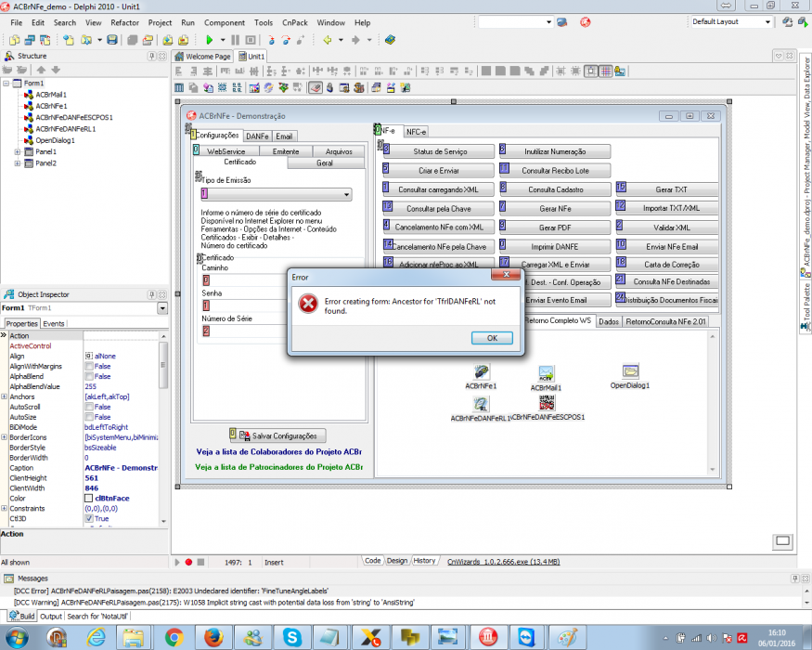This screenshot has width=812, height=650.
Task: Select the ACBrMail1 component icon on form
Action: tap(546, 372)
